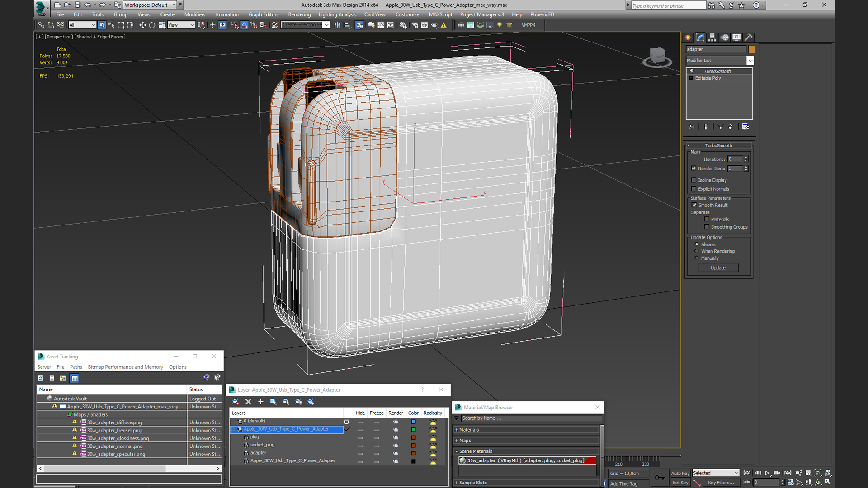Toggle TurboSmooth modifier lightbulb visibility
This screenshot has height=488, width=868.
[x=692, y=71]
